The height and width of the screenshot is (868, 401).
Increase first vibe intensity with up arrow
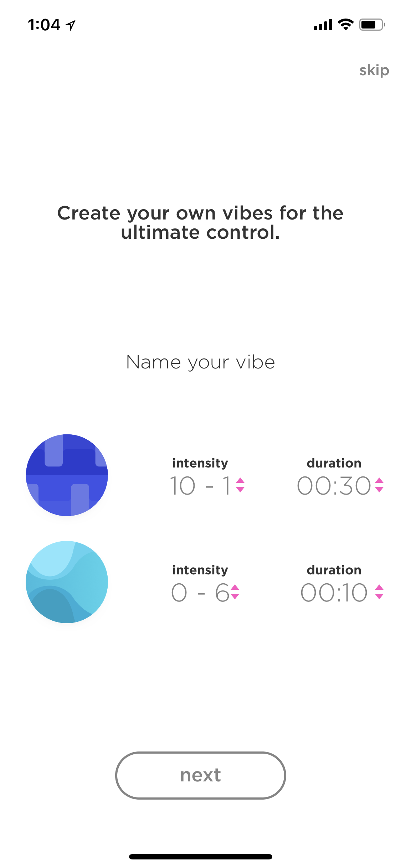(x=240, y=481)
